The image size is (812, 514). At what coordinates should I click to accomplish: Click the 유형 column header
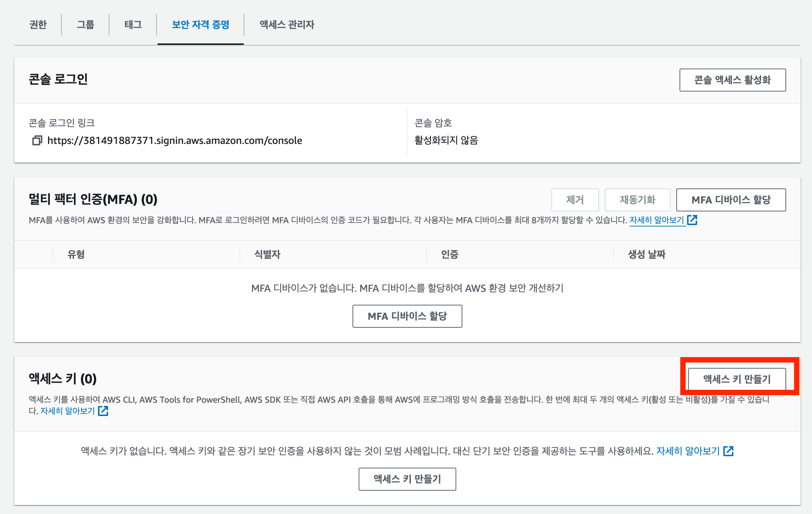tap(76, 254)
